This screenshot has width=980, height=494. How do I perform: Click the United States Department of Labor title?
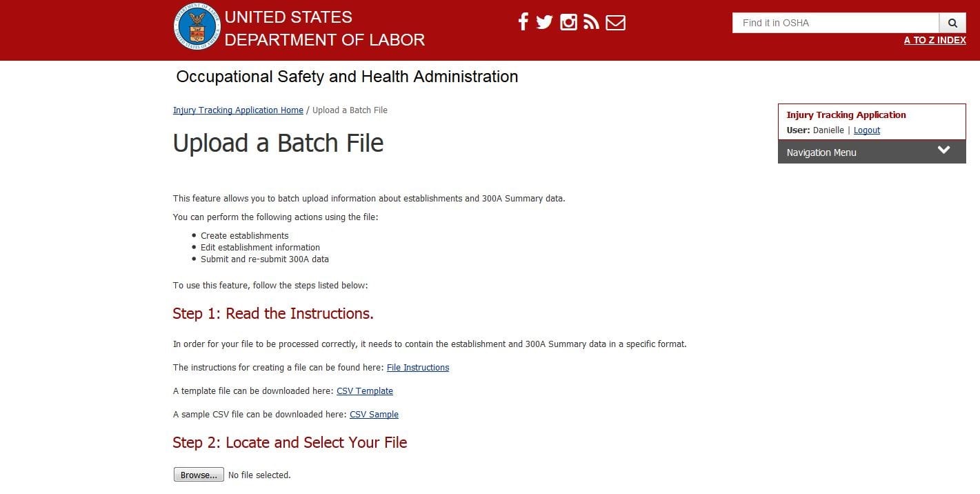coord(324,28)
